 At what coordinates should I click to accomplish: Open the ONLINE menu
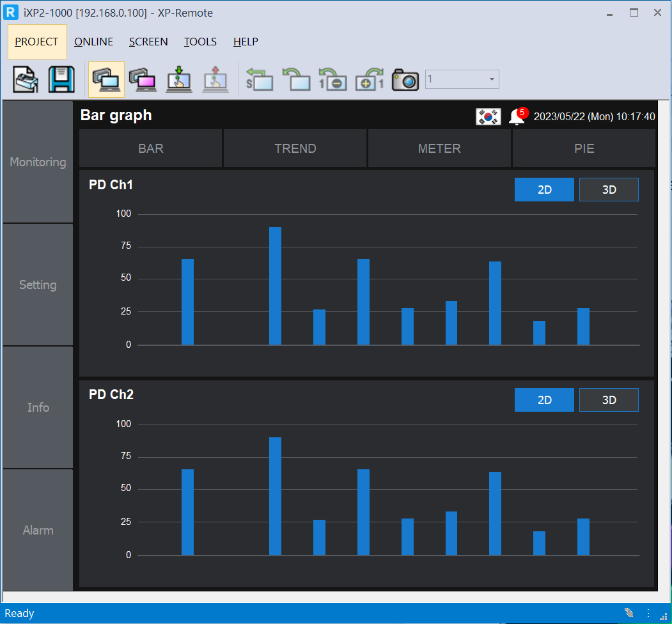click(93, 42)
